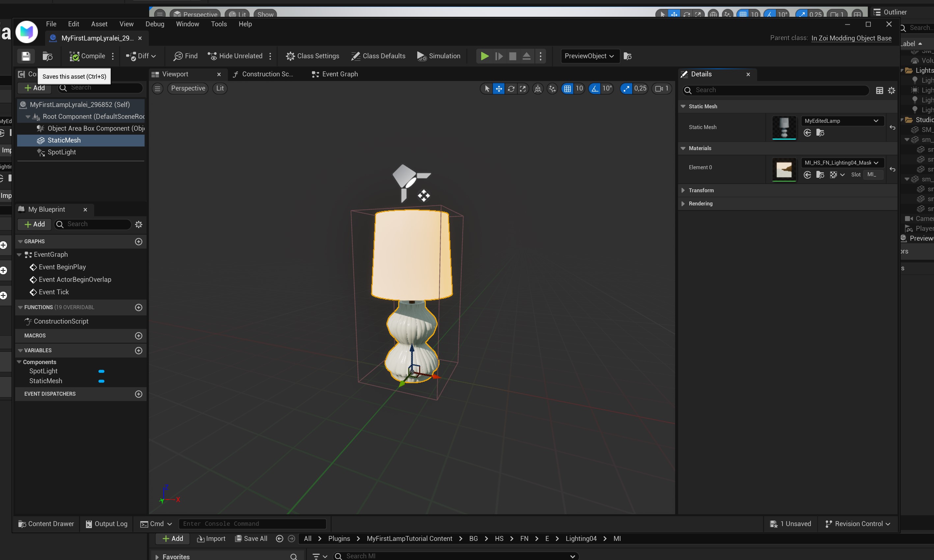Click the frame skip playback button
934x560 pixels.
pos(499,56)
